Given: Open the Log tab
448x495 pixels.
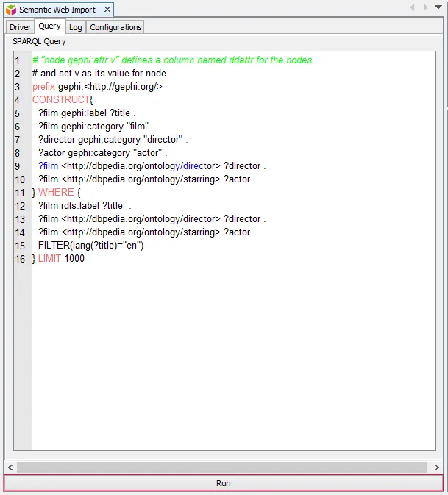Looking at the screenshot, I should click(x=76, y=27).
